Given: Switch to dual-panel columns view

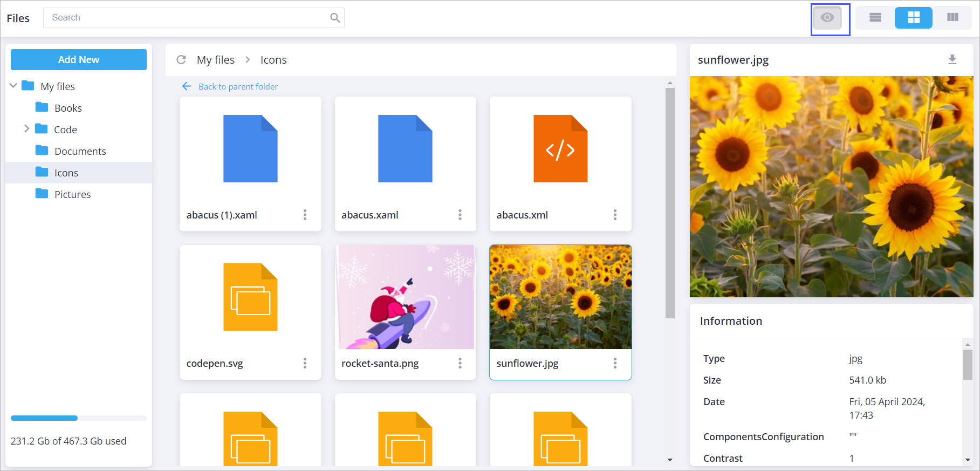Looking at the screenshot, I should [x=952, y=18].
